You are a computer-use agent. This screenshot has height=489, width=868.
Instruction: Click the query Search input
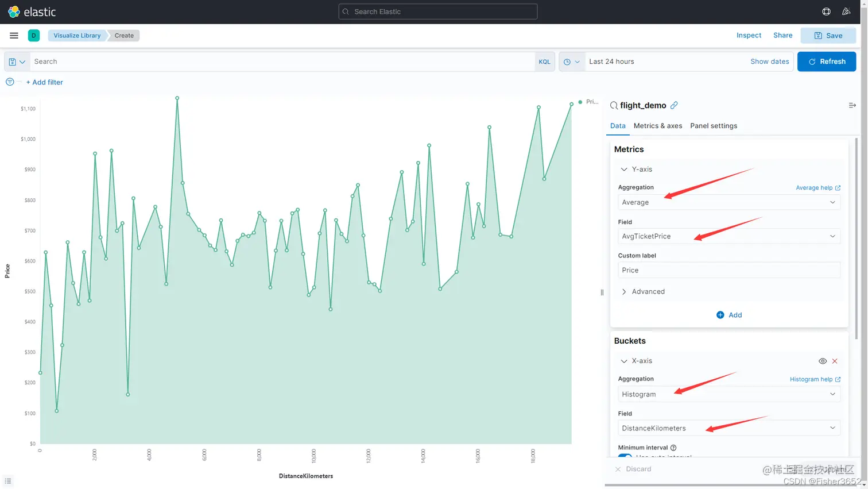tap(282, 61)
